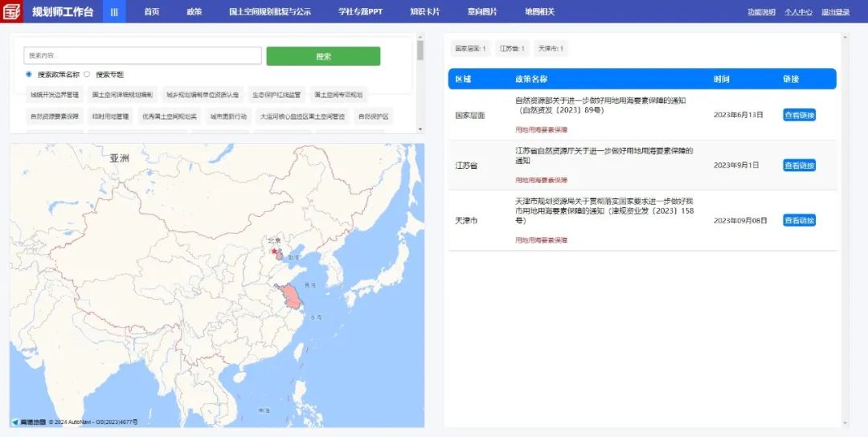
Task: Choose the 城镇开发边界管理 tag
Action: click(55, 95)
